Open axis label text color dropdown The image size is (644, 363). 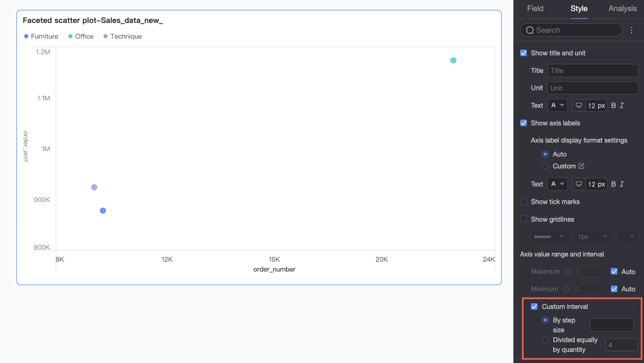pos(558,184)
